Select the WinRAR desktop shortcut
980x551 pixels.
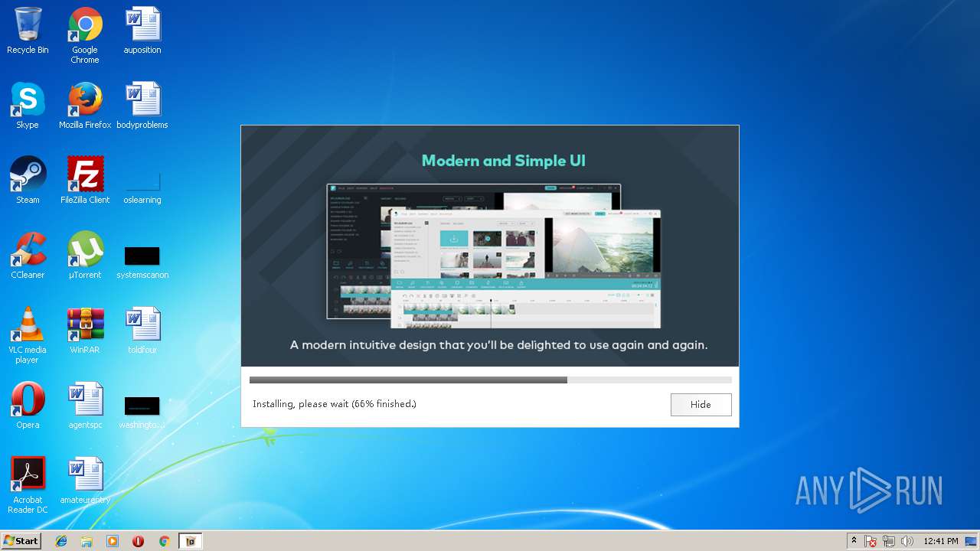tap(85, 331)
